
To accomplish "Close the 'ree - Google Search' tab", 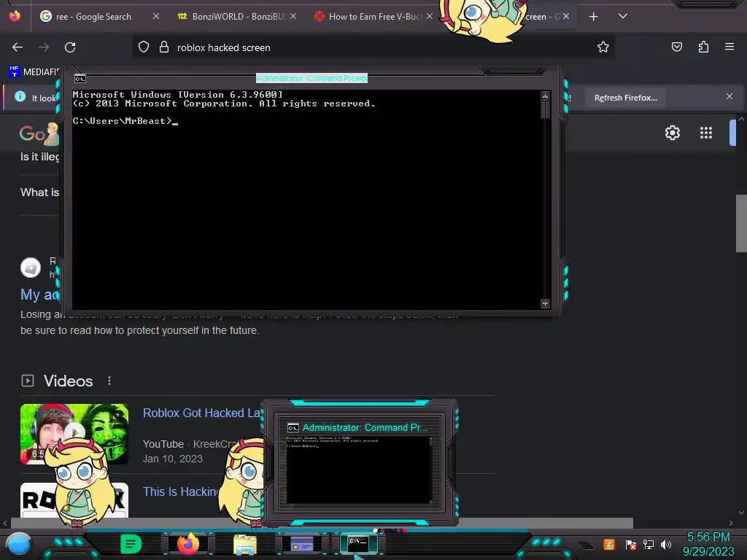I will click(156, 16).
